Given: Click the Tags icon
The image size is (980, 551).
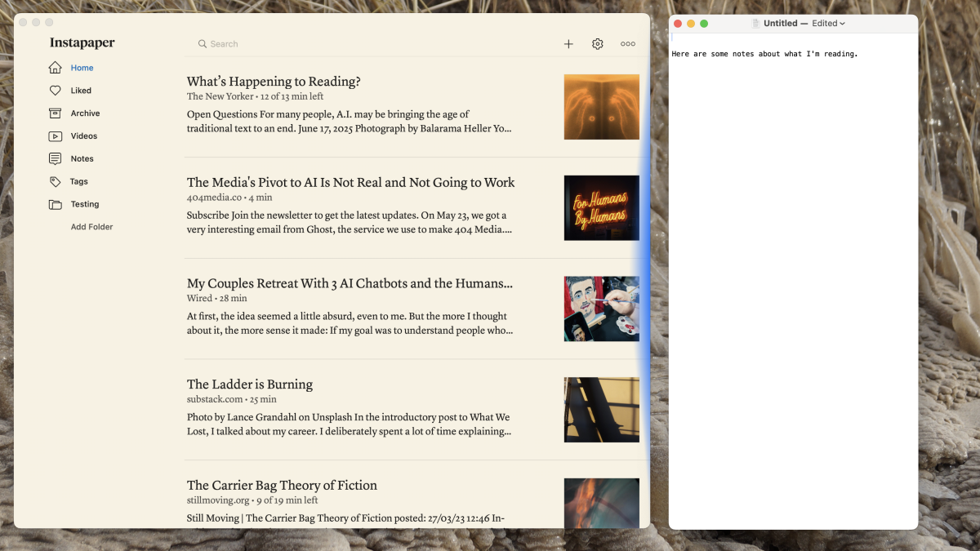Looking at the screenshot, I should click(55, 182).
